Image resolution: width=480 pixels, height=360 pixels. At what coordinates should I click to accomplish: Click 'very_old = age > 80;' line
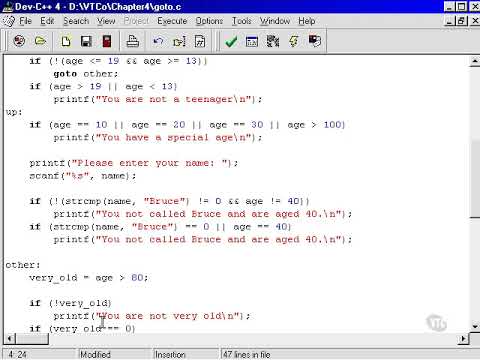pos(89,278)
